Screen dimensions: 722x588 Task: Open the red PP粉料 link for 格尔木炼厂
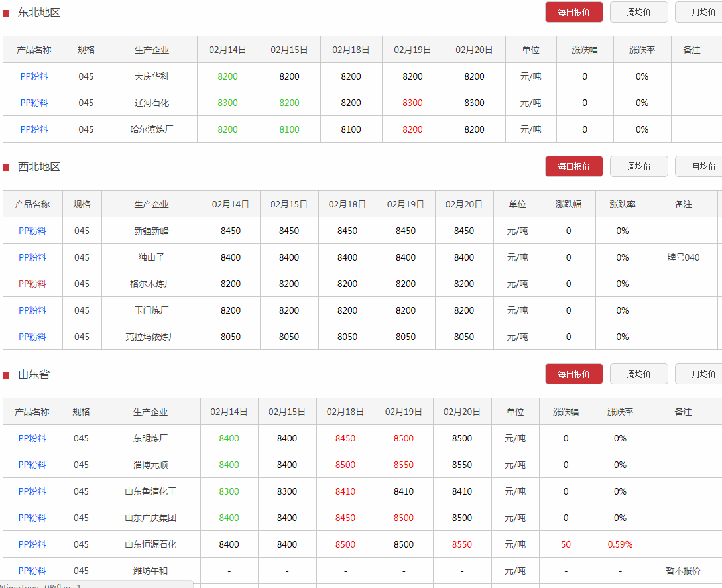tap(32, 284)
